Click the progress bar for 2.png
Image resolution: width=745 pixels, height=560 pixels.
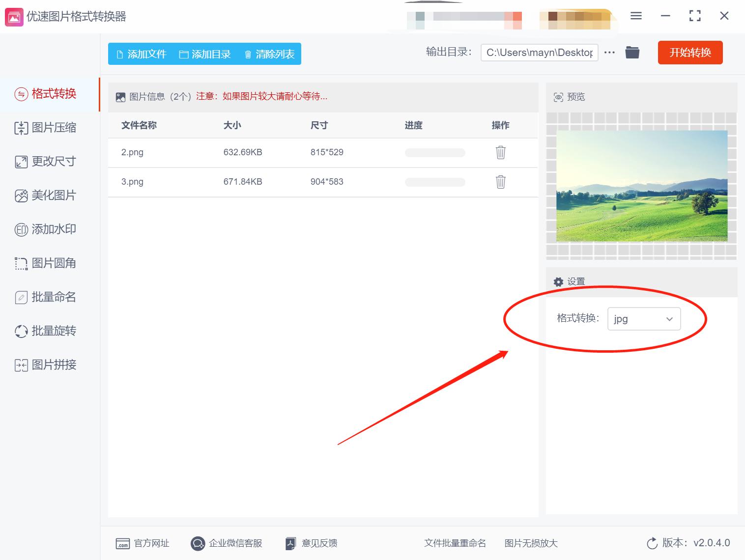434,152
